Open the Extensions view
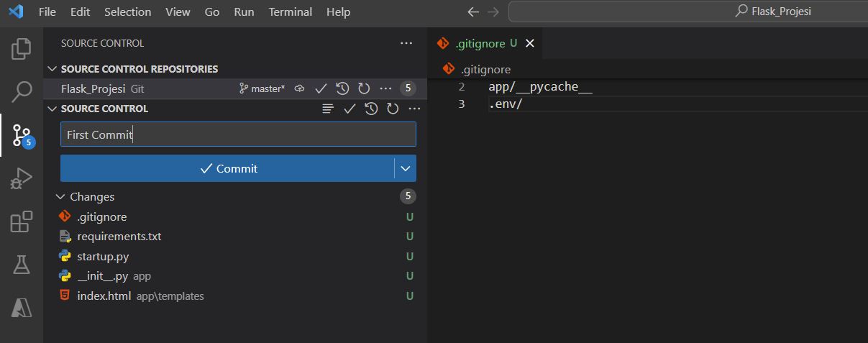868x343 pixels. pyautogui.click(x=22, y=221)
